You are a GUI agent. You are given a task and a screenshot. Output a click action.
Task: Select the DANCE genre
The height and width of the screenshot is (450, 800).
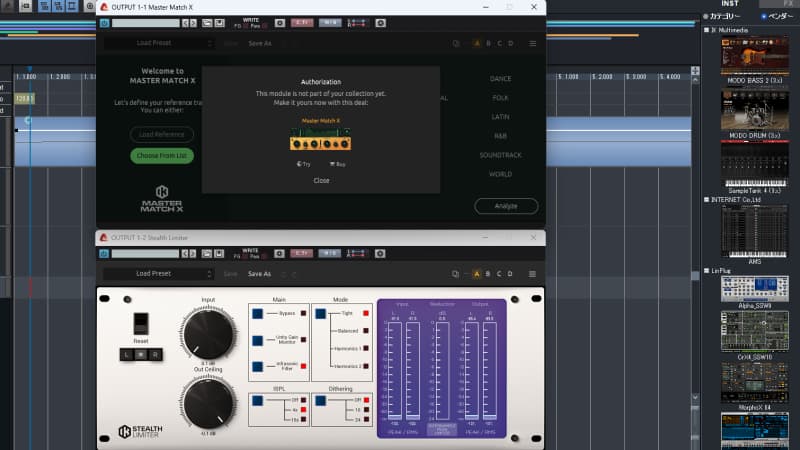(x=501, y=79)
